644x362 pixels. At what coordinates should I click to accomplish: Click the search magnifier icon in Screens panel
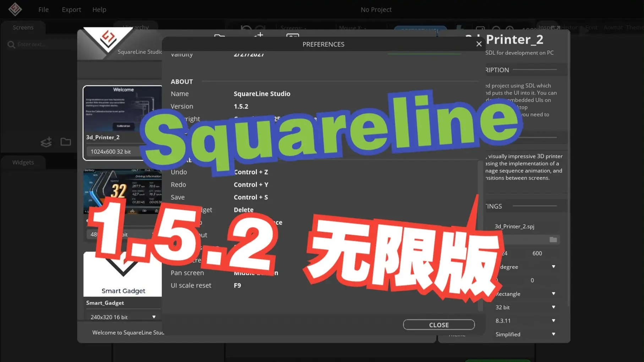click(x=11, y=44)
